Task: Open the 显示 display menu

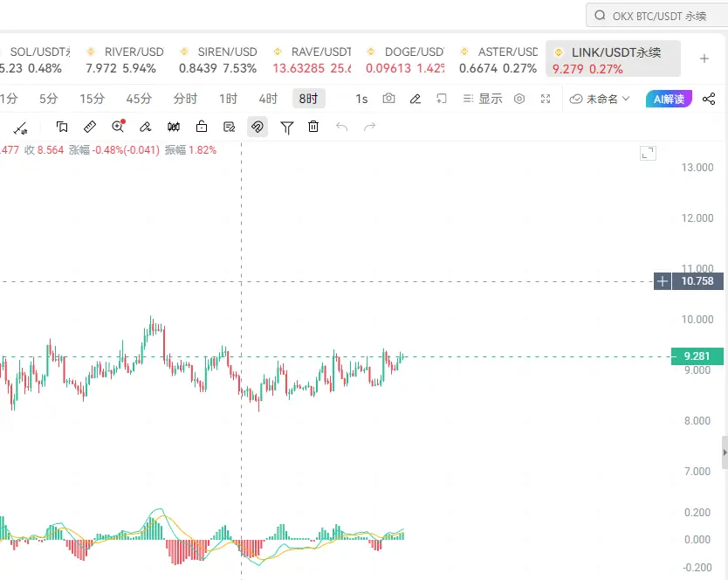Action: (483, 99)
